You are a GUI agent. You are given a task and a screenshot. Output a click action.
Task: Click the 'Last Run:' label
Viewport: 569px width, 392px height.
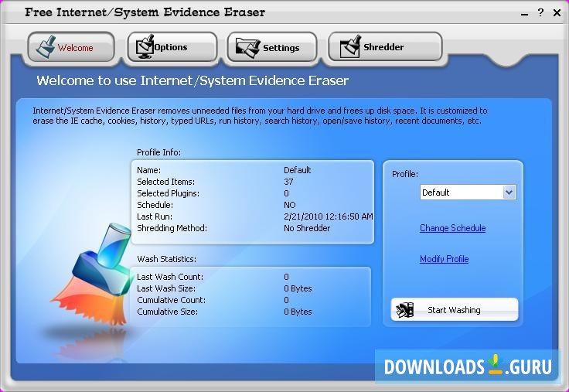click(x=155, y=216)
